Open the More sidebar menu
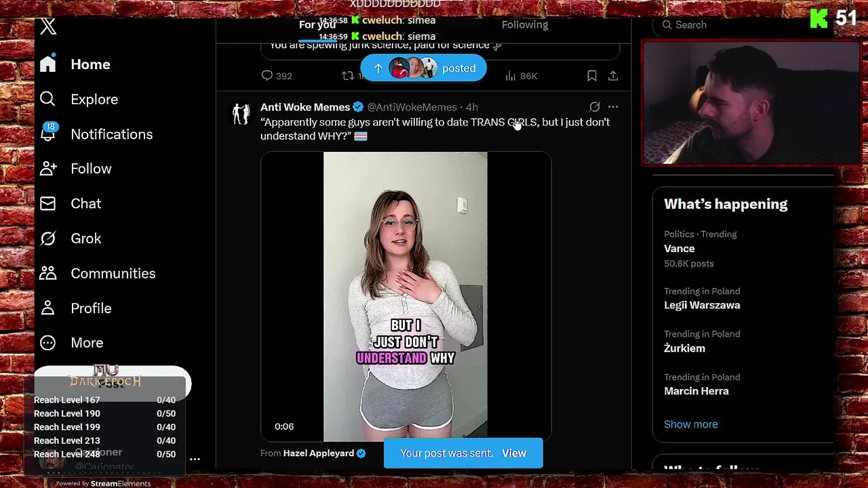Image resolution: width=868 pixels, height=488 pixels. [72, 343]
